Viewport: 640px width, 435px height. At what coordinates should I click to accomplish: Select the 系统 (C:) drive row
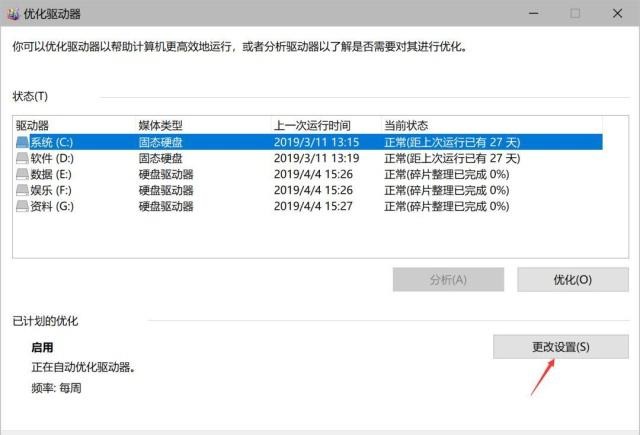pos(309,142)
